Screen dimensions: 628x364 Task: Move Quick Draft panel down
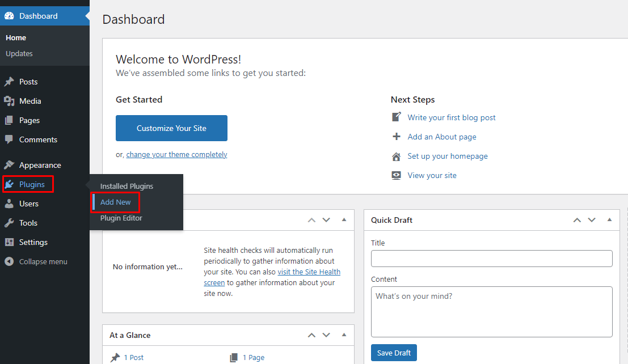click(592, 220)
